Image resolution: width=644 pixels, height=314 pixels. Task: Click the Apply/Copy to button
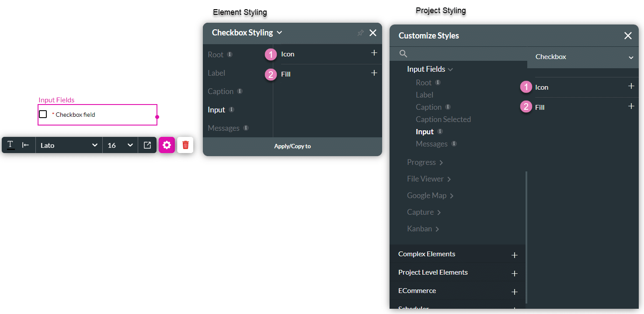[292, 146]
